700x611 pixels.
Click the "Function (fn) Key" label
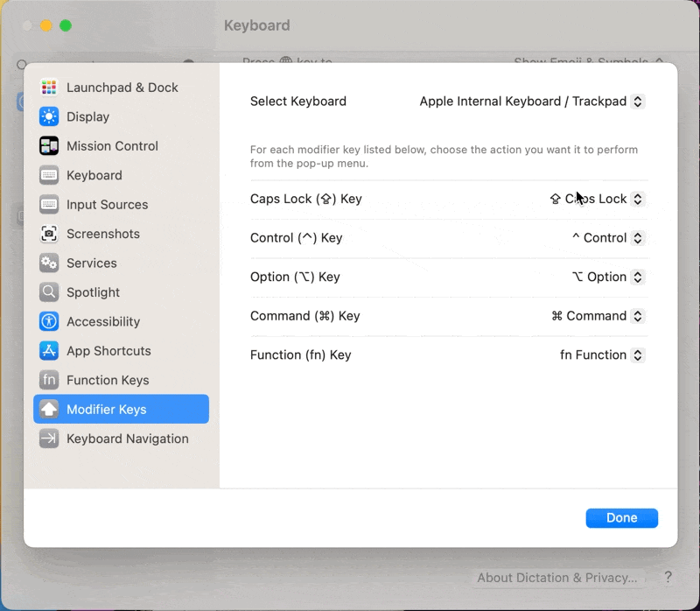tap(300, 355)
